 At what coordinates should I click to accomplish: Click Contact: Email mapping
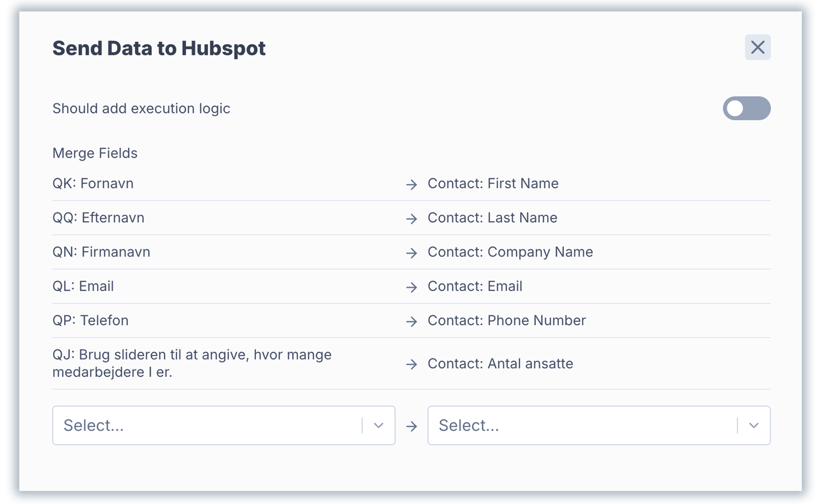tap(475, 286)
